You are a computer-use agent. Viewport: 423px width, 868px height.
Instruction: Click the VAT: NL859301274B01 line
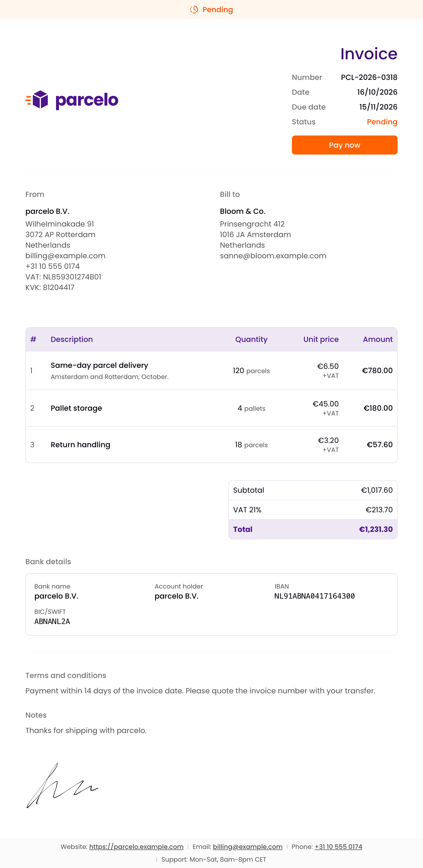[x=63, y=277]
